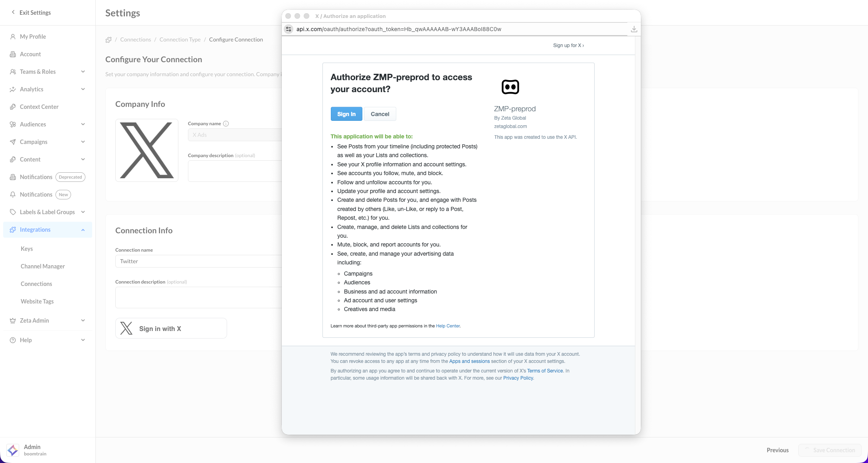Click the blue Sign In button
Screen dimensions: 868x463
pos(346,114)
